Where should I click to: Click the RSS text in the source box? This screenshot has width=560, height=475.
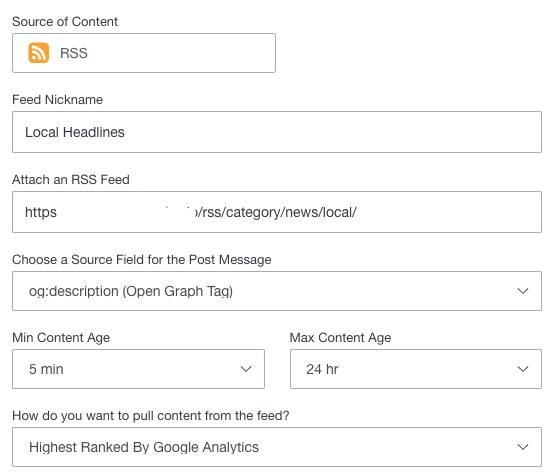point(74,53)
